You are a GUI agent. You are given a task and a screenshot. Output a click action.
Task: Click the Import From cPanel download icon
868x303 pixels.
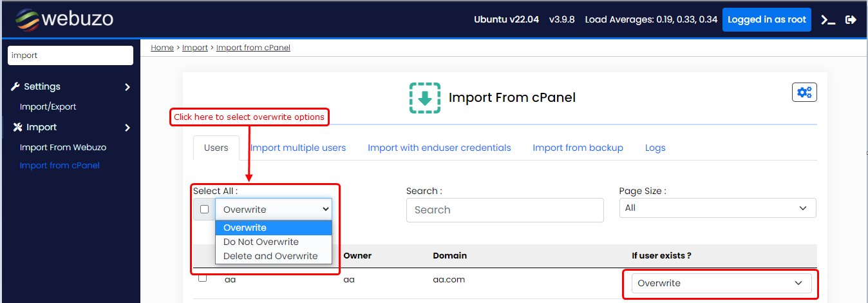pyautogui.click(x=425, y=98)
